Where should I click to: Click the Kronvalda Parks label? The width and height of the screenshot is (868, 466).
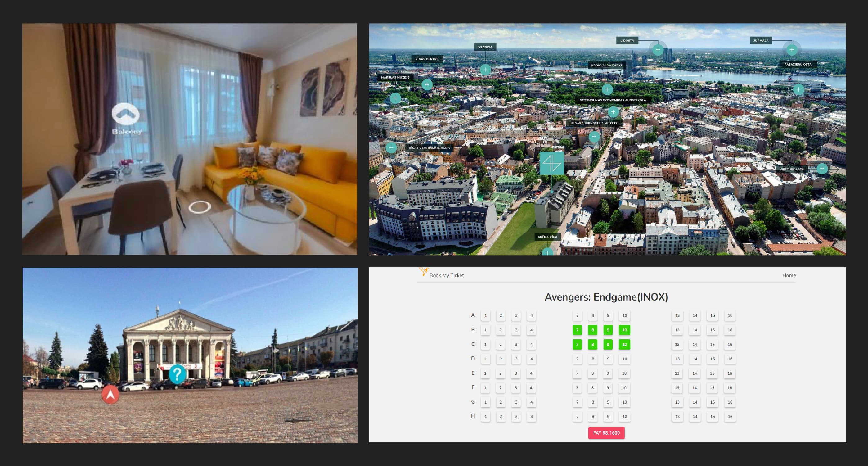coord(606,66)
